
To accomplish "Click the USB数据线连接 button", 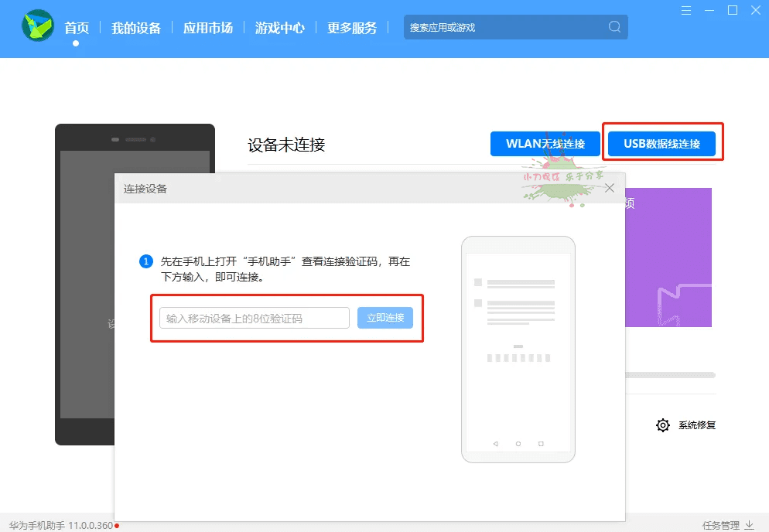I will coord(661,142).
